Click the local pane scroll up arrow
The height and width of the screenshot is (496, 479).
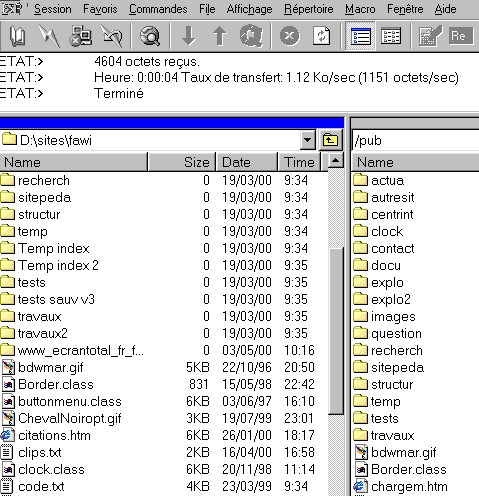[336, 161]
